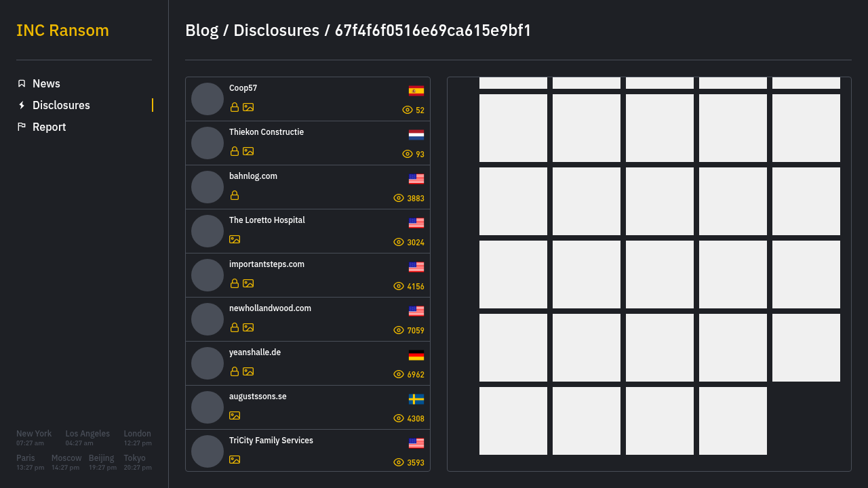Click the US flag on The Loretto Hospital row

pos(416,223)
